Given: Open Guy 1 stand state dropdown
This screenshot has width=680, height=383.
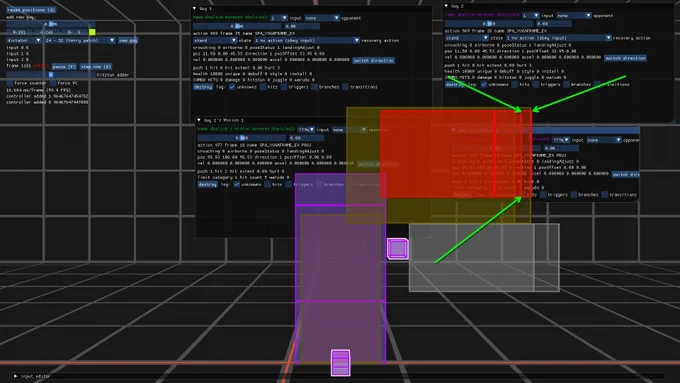Looking at the screenshot, I should coord(215,40).
